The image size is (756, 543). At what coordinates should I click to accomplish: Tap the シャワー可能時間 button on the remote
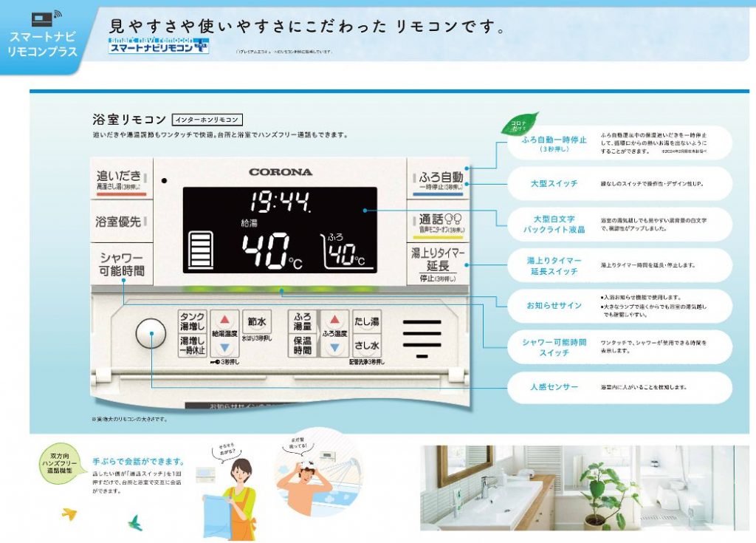122,264
